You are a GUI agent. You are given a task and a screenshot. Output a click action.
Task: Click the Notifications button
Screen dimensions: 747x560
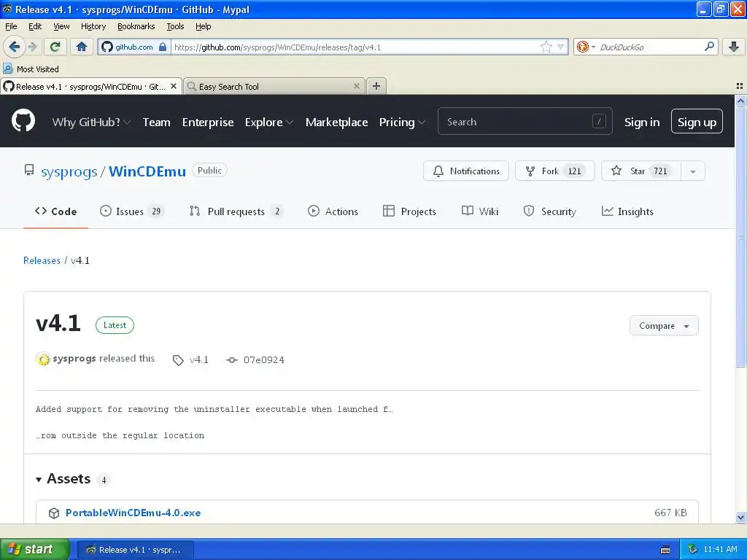click(x=466, y=171)
